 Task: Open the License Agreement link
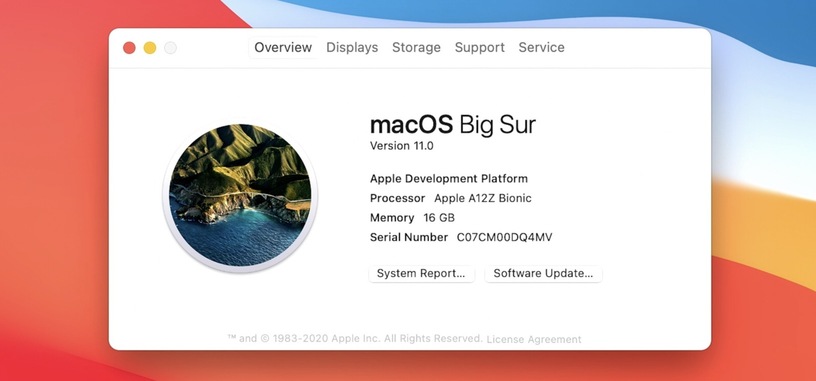[534, 339]
